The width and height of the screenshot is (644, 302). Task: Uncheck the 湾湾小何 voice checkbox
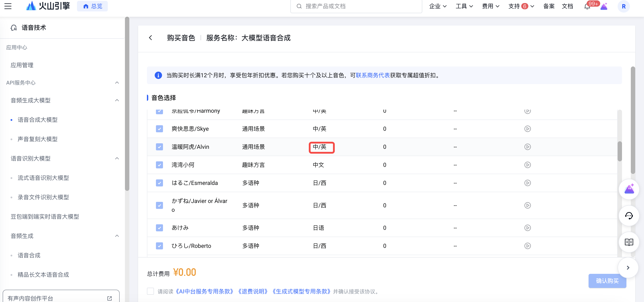coord(159,165)
